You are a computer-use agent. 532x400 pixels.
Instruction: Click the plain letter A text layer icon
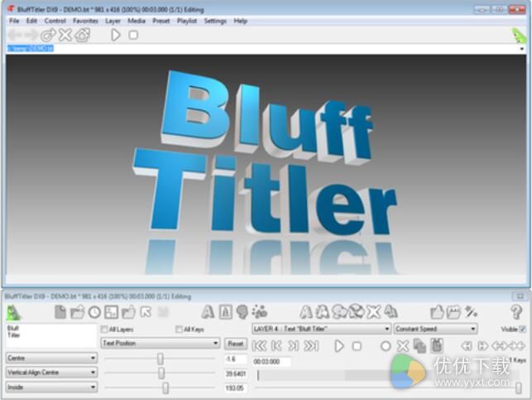point(208,311)
